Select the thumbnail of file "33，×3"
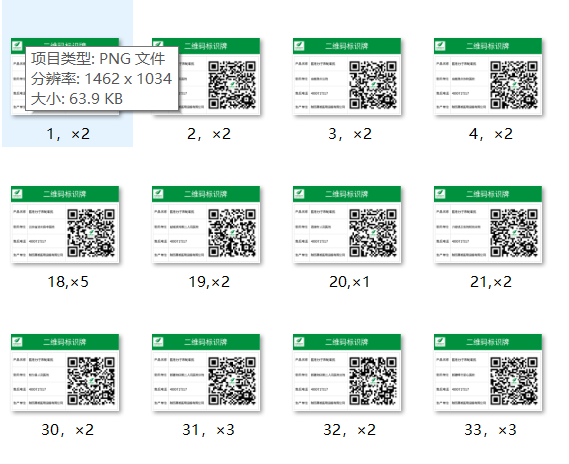The image size is (569, 464). [x=488, y=373]
